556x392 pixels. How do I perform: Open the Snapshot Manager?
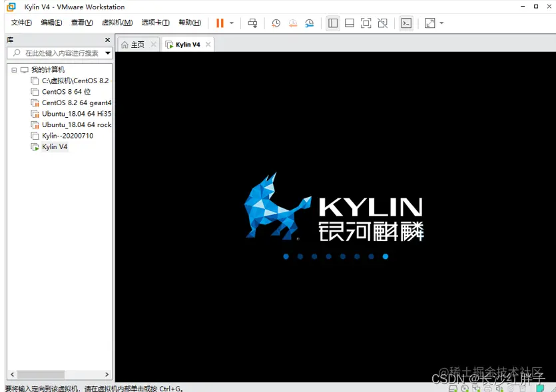[x=309, y=23]
